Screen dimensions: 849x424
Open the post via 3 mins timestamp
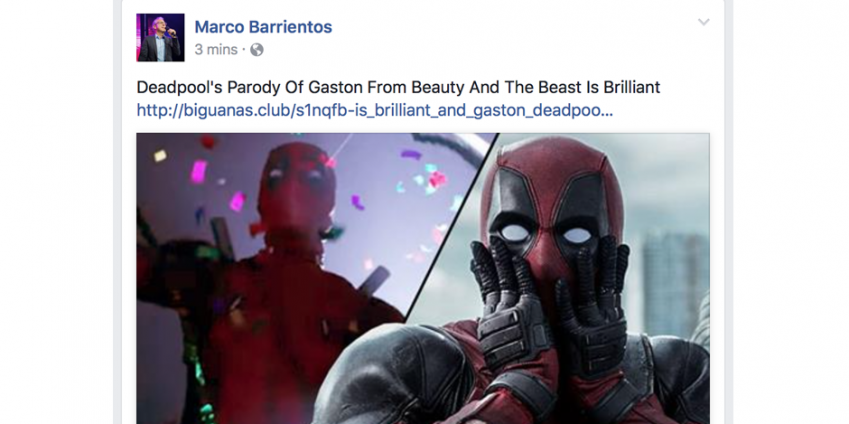tap(216, 50)
